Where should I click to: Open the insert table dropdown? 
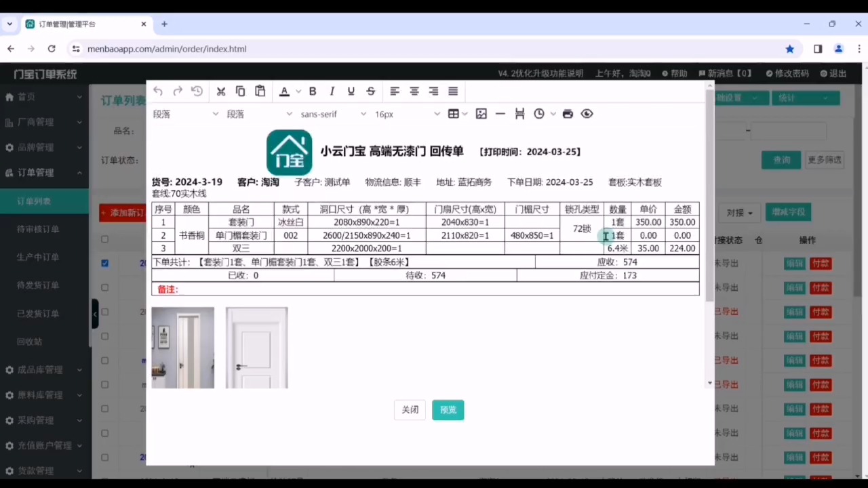tap(458, 114)
